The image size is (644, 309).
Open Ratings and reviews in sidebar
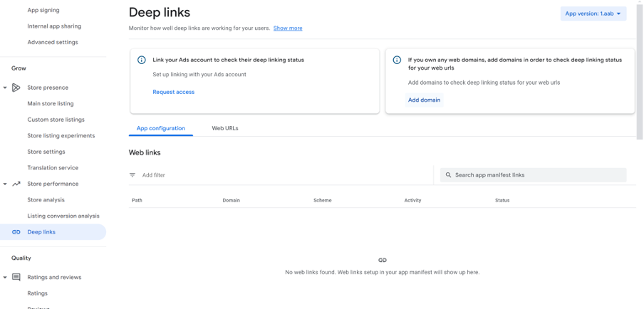(x=54, y=278)
